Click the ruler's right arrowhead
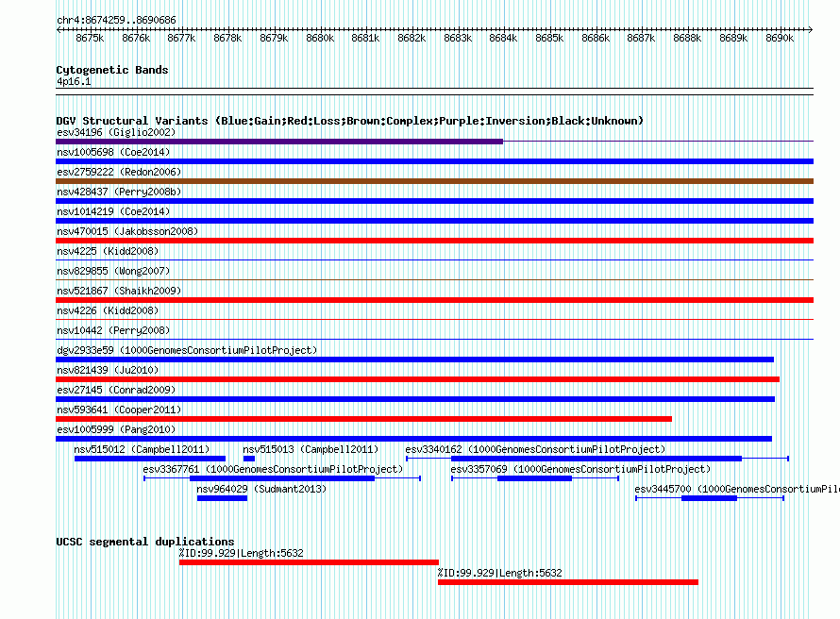840x619 pixels. coord(811,30)
